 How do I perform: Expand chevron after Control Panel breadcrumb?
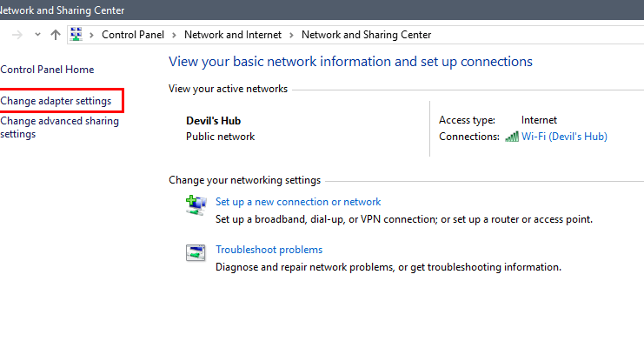(x=174, y=35)
